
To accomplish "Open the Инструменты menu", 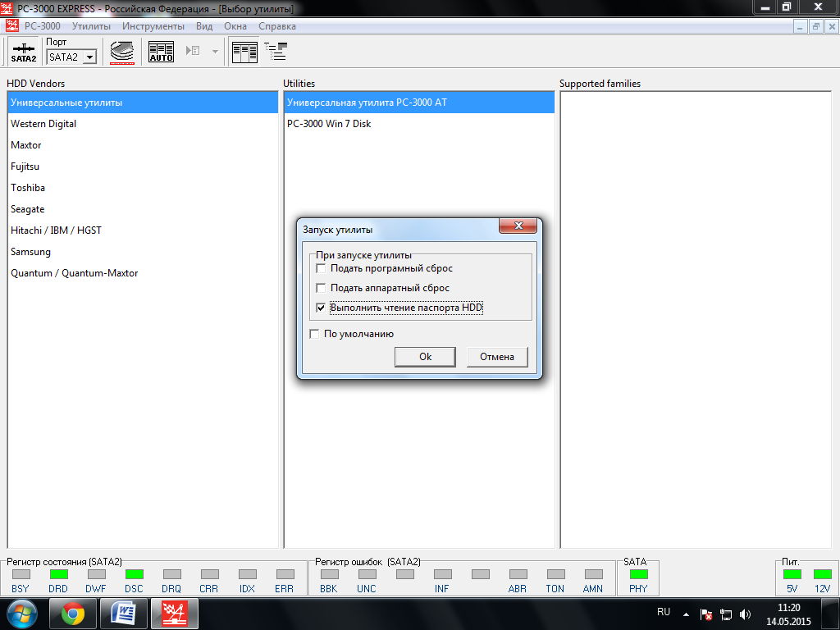I will point(153,25).
